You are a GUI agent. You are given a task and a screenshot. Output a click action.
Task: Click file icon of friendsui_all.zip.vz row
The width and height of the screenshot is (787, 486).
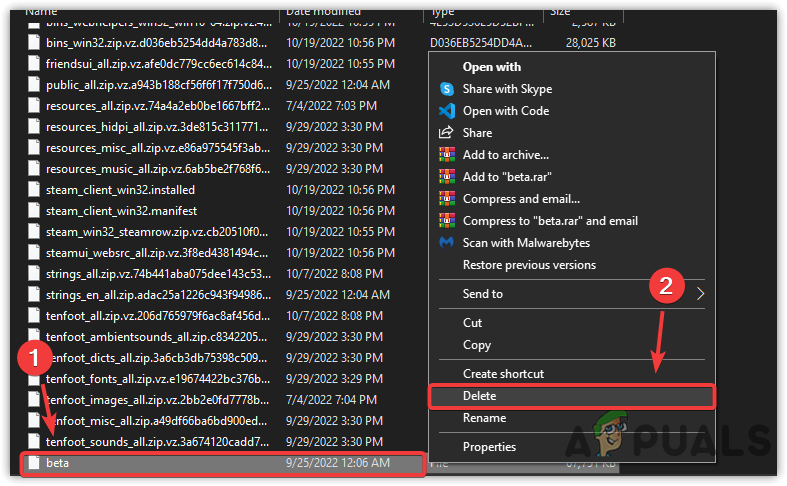coord(34,64)
